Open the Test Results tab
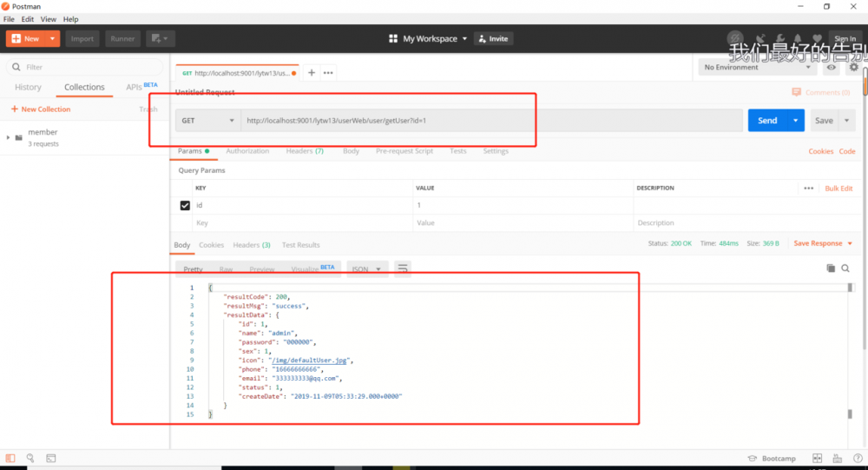The image size is (868, 470). [300, 244]
